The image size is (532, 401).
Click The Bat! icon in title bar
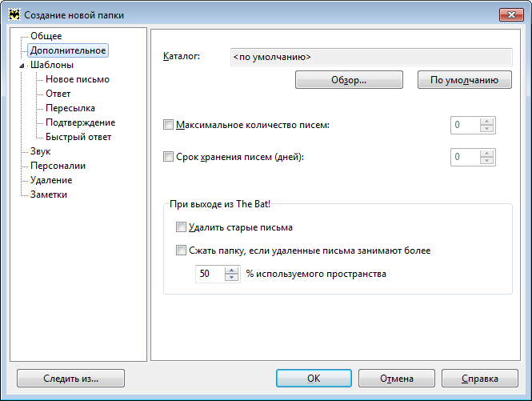point(14,15)
